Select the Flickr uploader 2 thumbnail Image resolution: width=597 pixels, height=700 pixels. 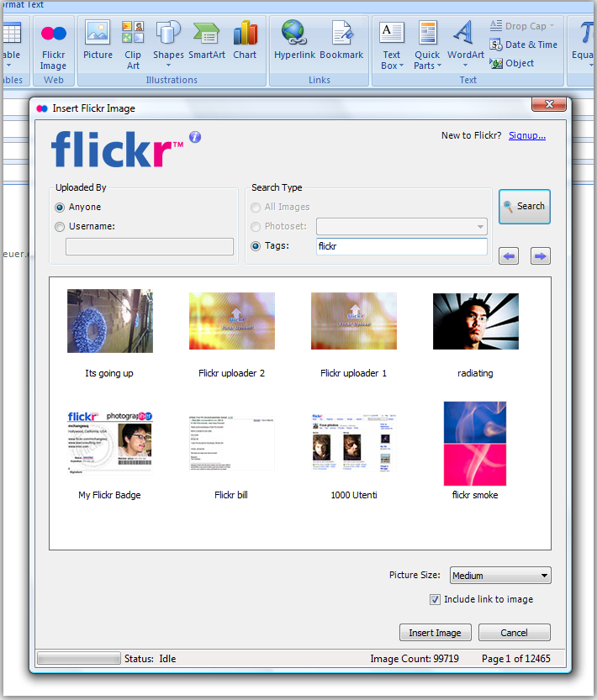click(232, 321)
